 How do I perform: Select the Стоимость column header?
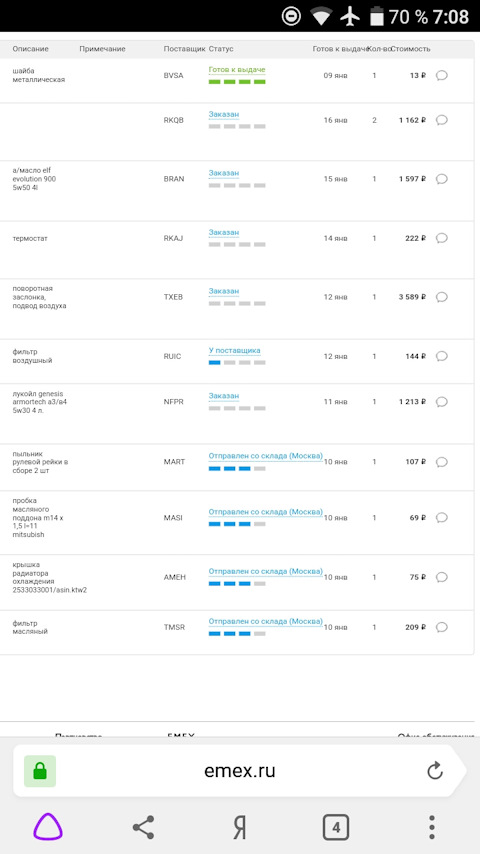(x=411, y=48)
